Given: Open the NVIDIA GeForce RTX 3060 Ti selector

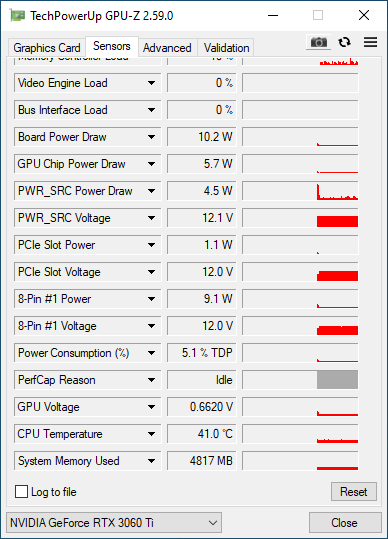Looking at the screenshot, I should [114, 523].
